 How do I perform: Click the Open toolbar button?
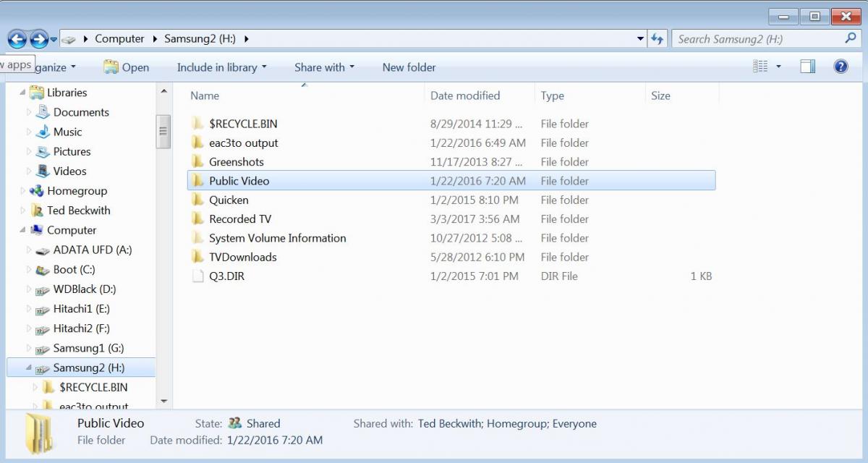pos(127,67)
